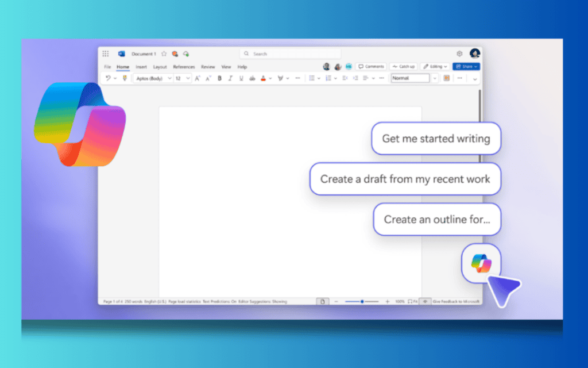Viewport: 588px width, 368px height.
Task: Zoom out with the minus icon
Action: [336, 301]
